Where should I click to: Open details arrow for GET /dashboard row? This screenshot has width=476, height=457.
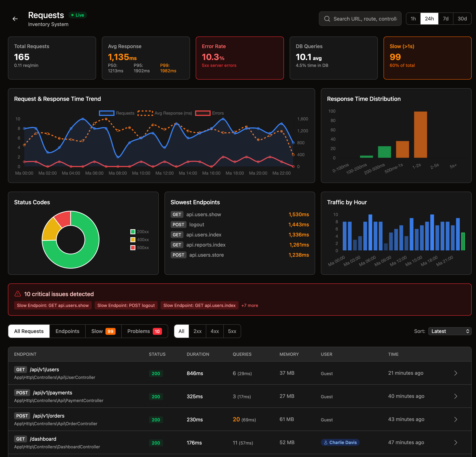[456, 442]
